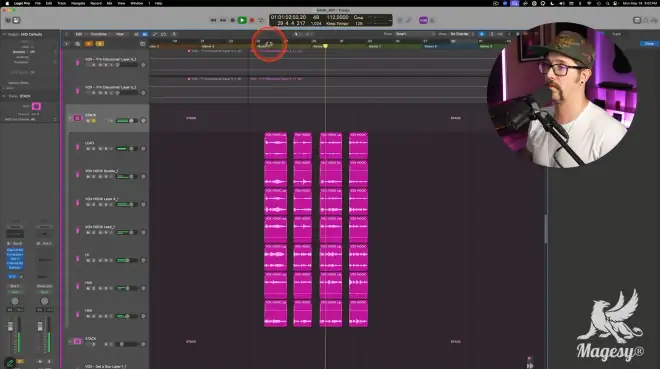Image resolution: width=660 pixels, height=369 pixels.
Task: Click the green Play button in transport
Action: [x=242, y=20]
